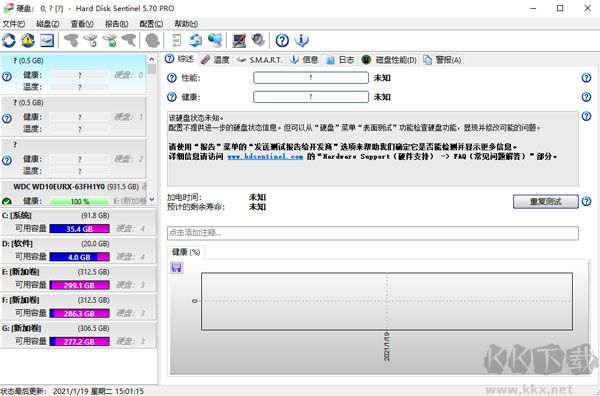Click the warning refresh toolbar icon
600x396 pixels.
coord(28,40)
